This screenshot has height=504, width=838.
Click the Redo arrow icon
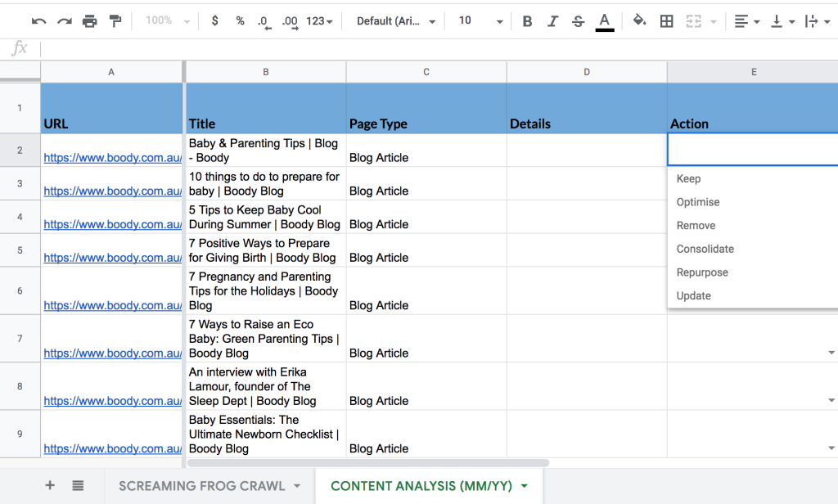(x=65, y=21)
